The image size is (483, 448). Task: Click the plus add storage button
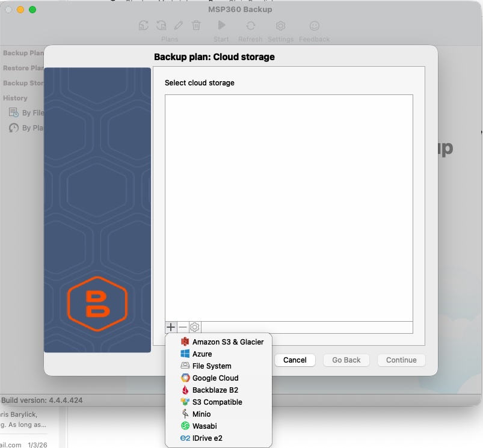click(171, 327)
